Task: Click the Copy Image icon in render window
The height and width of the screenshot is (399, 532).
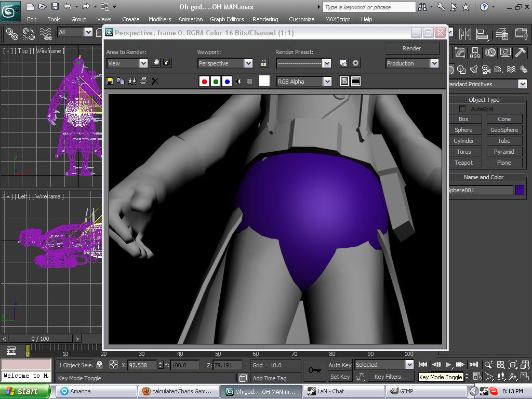Action: [x=121, y=81]
